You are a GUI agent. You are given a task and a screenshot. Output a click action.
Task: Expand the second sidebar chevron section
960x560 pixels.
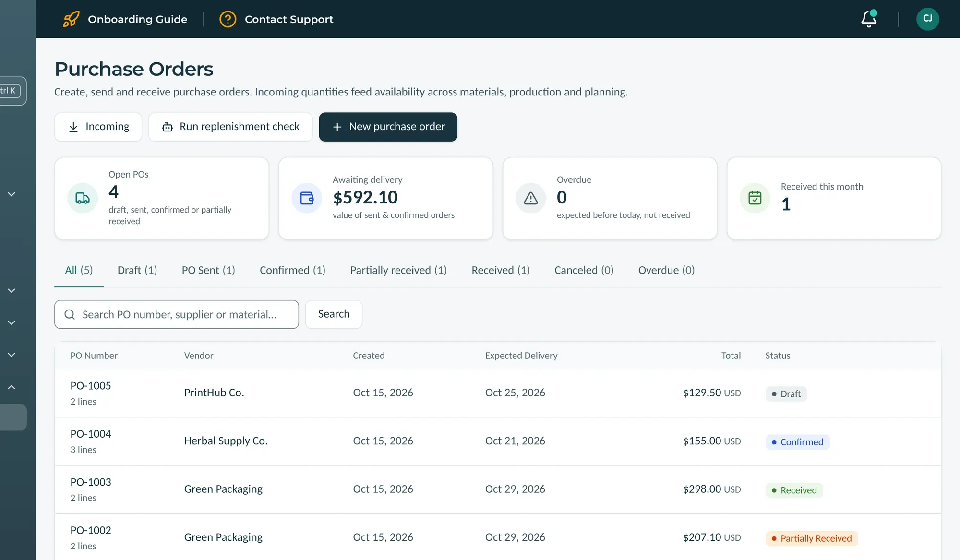[12, 291]
